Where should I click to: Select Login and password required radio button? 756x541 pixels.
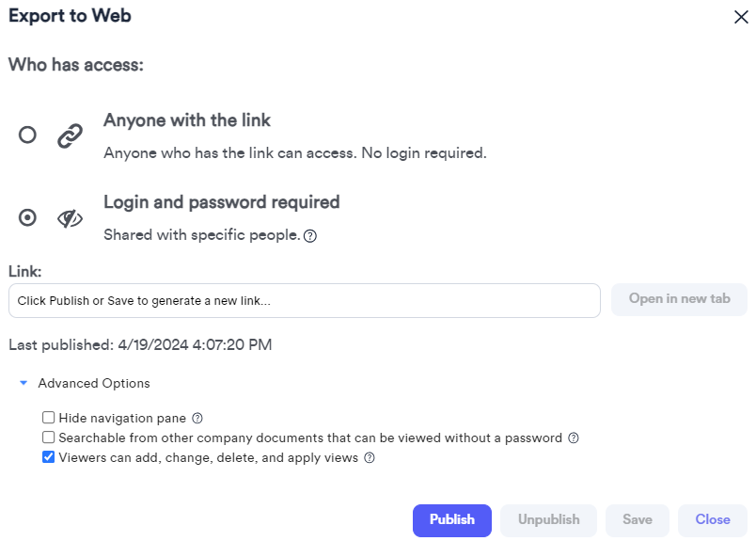pos(28,218)
